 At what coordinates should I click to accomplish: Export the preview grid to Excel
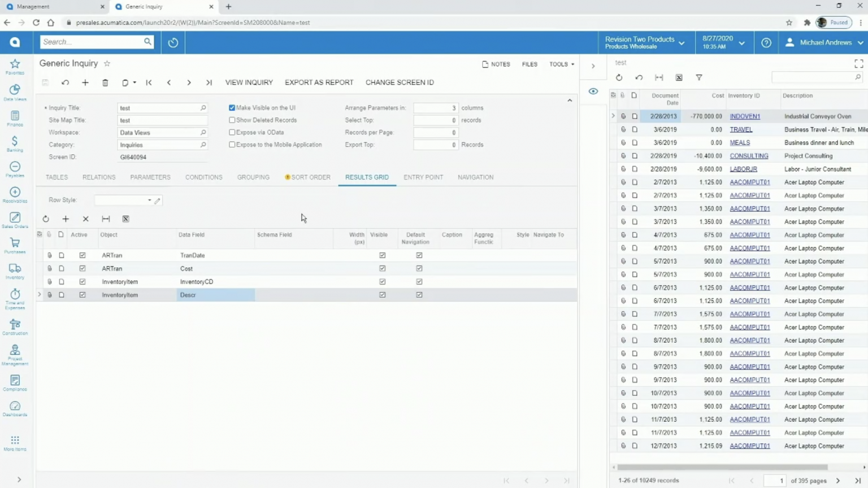[x=679, y=77]
